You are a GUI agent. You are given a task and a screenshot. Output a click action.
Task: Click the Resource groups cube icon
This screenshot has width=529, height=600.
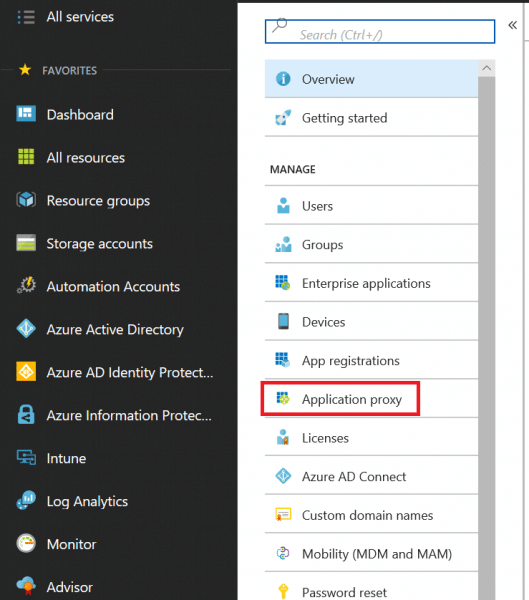click(x=26, y=199)
